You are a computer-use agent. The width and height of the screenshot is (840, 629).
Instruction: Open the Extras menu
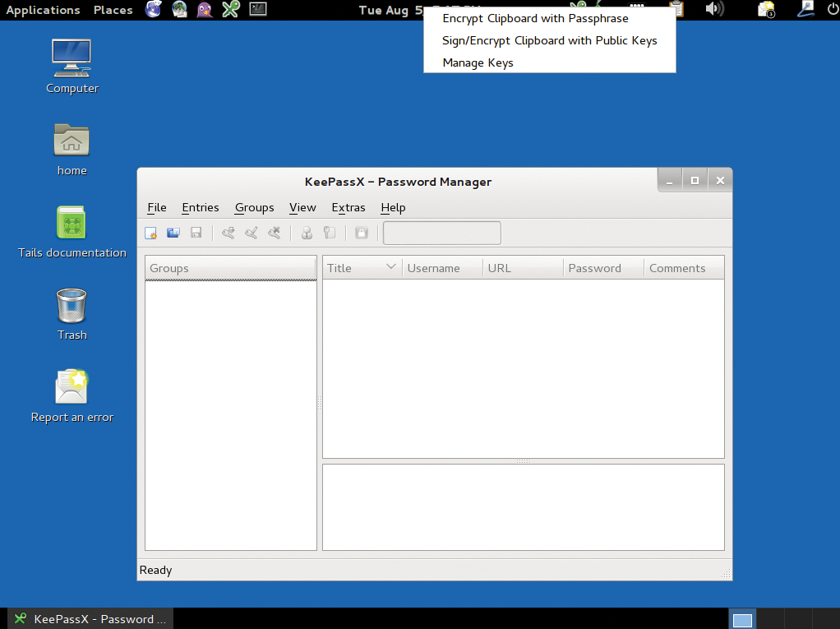348,207
